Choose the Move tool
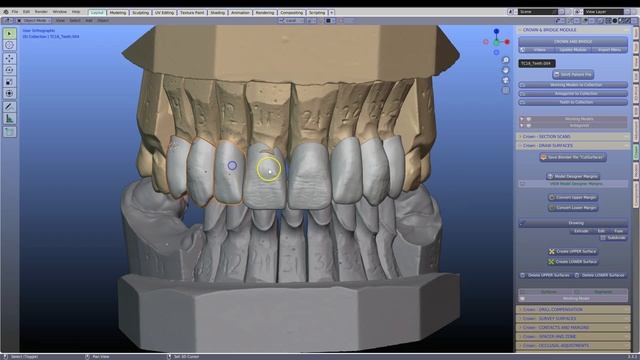 click(x=9, y=58)
